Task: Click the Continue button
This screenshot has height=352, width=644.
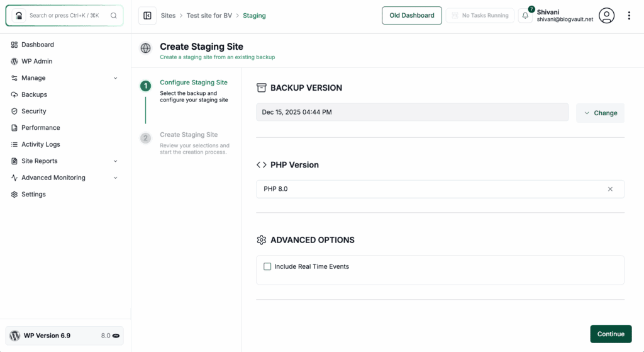Action: coord(611,334)
